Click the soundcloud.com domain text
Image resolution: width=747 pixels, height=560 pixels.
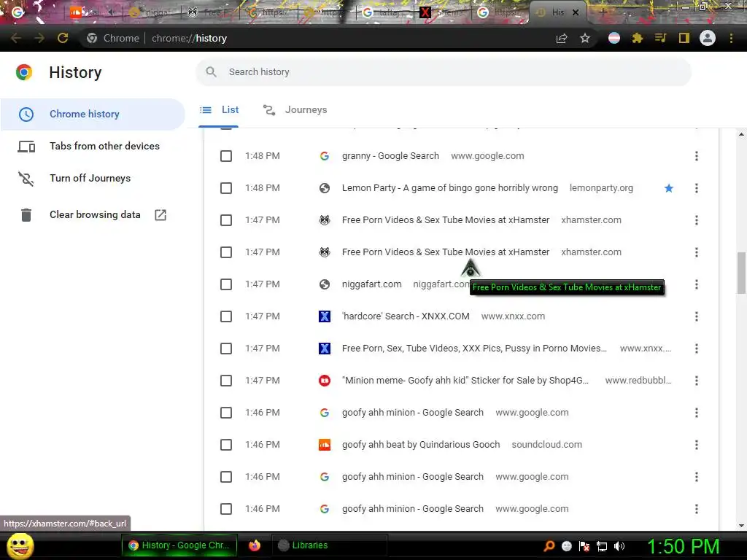[547, 445]
